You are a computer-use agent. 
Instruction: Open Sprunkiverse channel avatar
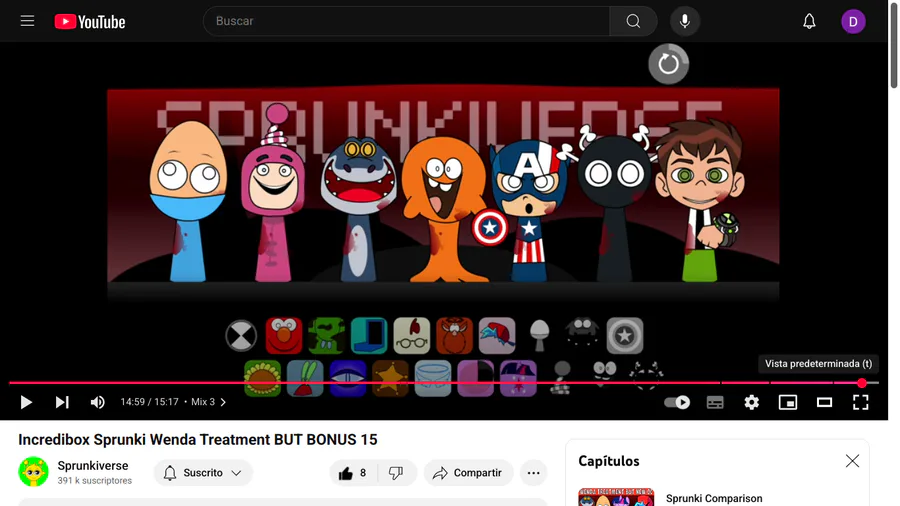(33, 472)
